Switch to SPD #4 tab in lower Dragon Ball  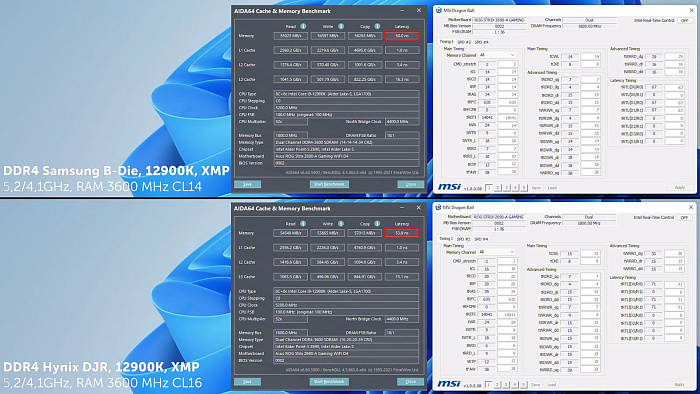pyautogui.click(x=481, y=239)
